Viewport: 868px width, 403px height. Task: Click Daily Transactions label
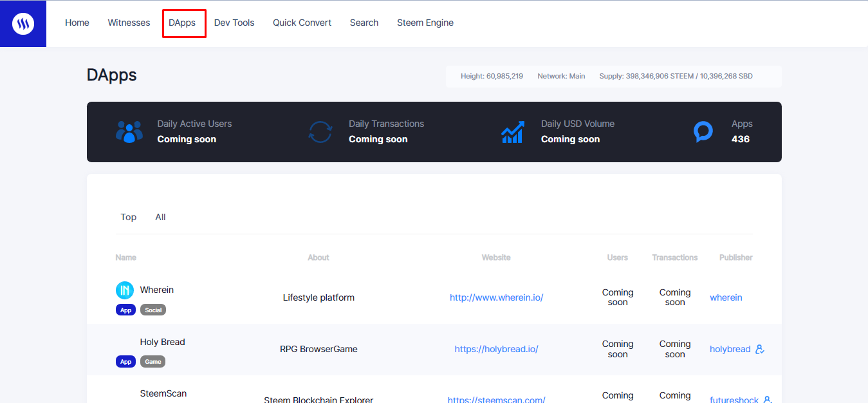(x=386, y=124)
